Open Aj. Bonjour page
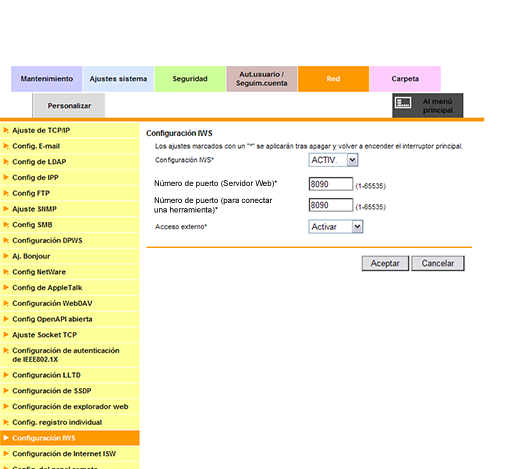Screen dimensions: 517x469 click(70, 256)
